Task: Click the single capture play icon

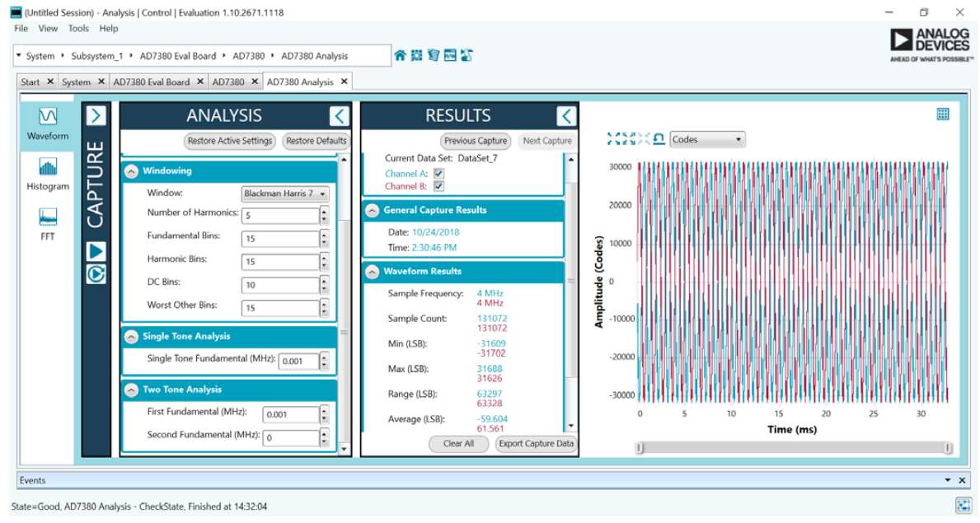Action: [x=96, y=250]
